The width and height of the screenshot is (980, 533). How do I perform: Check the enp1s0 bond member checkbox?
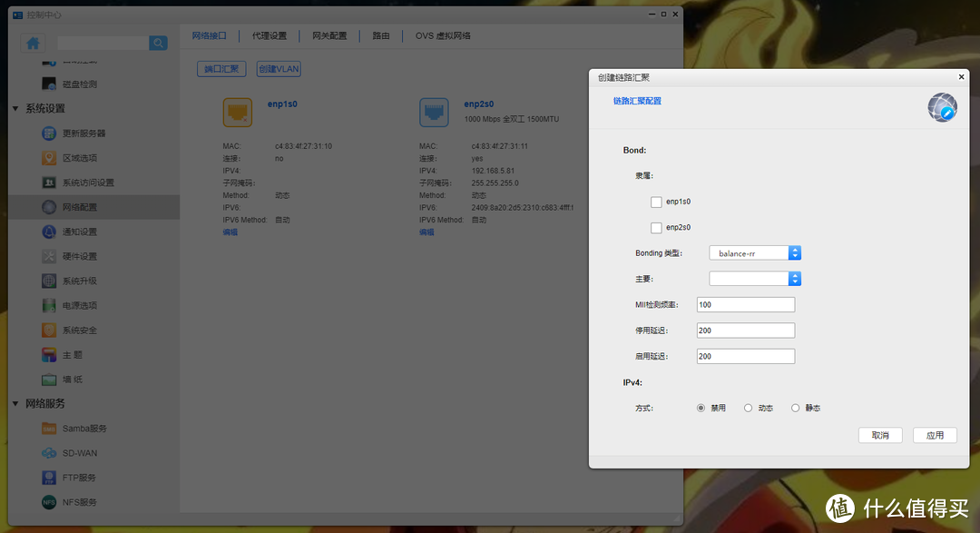coord(656,202)
